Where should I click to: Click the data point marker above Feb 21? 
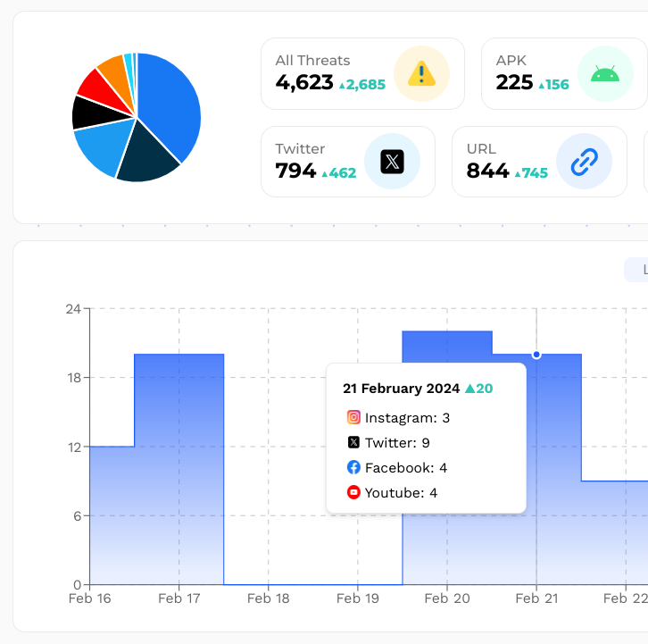[536, 355]
